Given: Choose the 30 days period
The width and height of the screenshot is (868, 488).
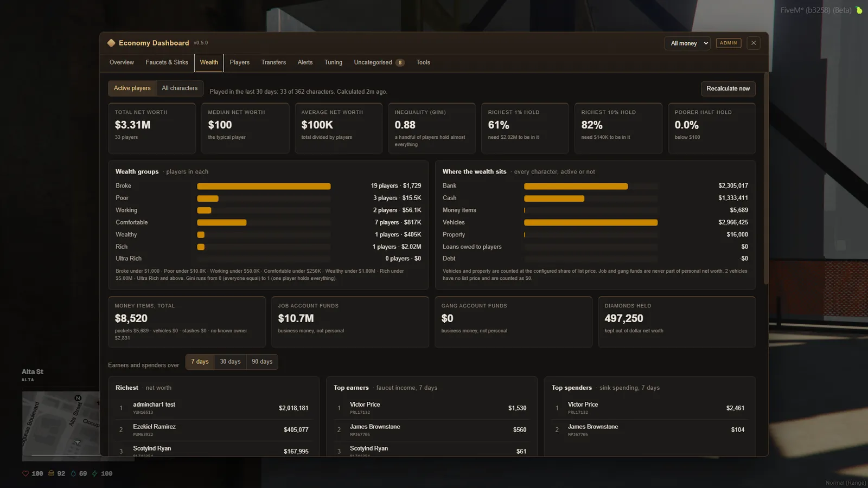Looking at the screenshot, I should (230, 362).
